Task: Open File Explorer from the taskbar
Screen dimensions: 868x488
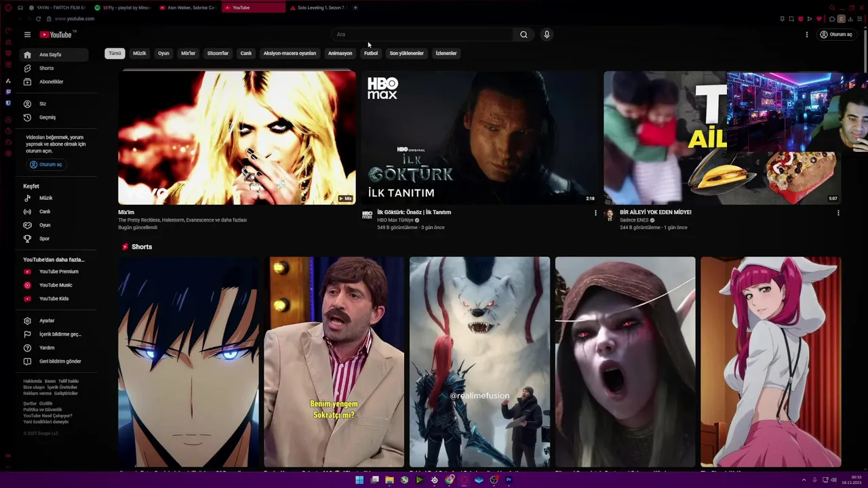Action: pos(389,480)
